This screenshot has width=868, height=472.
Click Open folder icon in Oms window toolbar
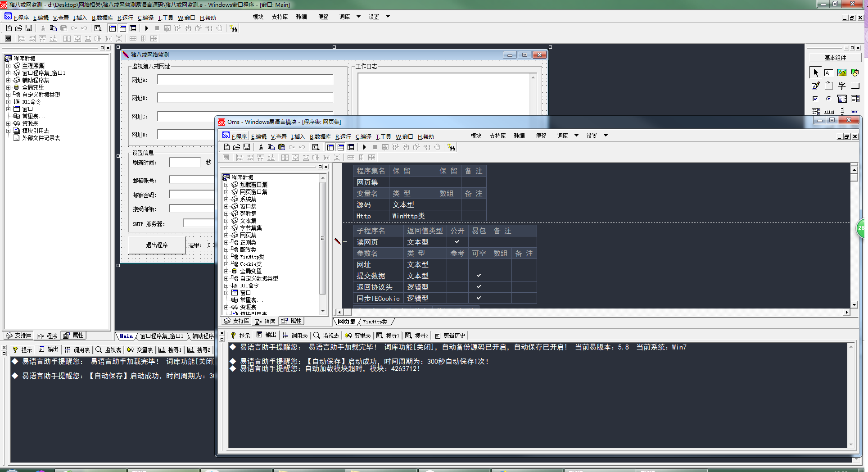pyautogui.click(x=237, y=147)
